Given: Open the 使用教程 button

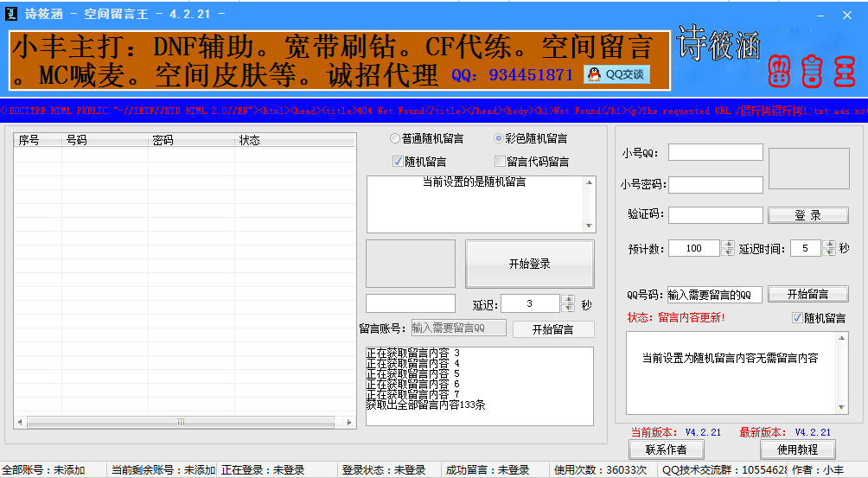Looking at the screenshot, I should tap(797, 449).
